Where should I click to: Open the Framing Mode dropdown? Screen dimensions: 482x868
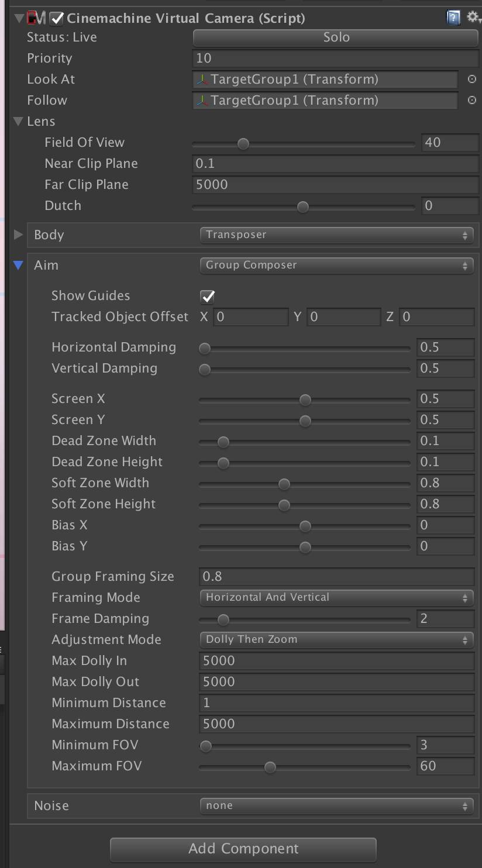point(336,597)
